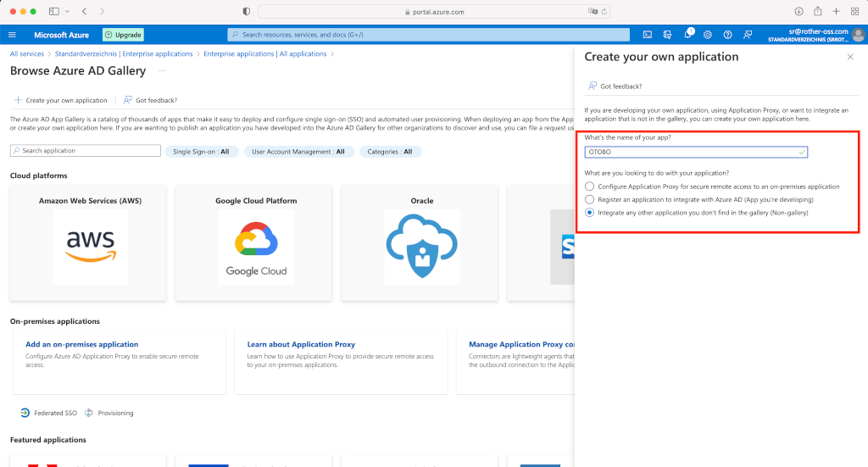Click the Upgrade button
The image size is (868, 467).
[123, 35]
